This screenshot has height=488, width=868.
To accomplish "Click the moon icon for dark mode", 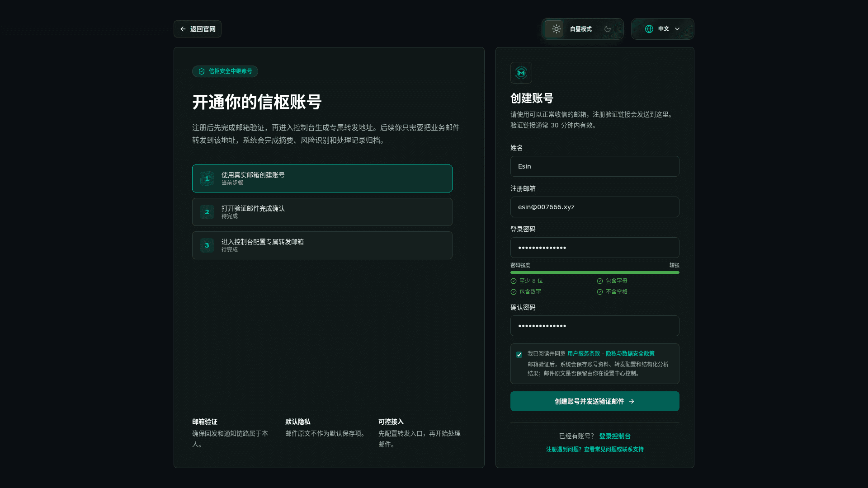I will pyautogui.click(x=608, y=29).
